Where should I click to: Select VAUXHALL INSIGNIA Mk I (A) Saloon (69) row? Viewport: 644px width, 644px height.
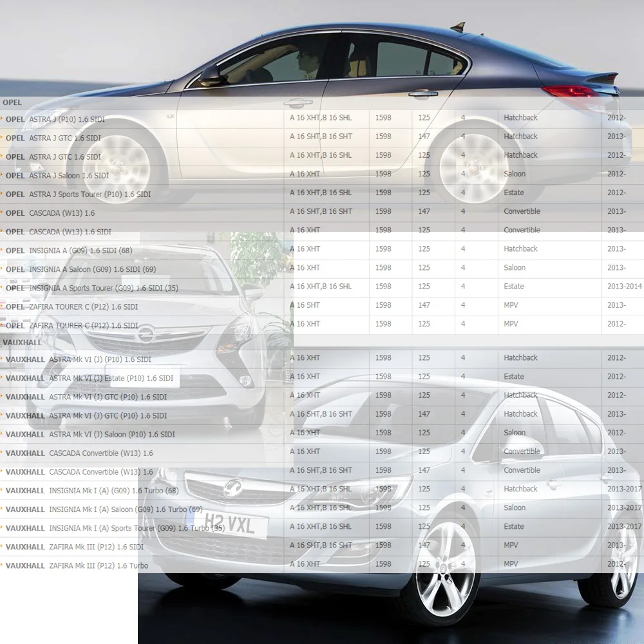click(104, 509)
